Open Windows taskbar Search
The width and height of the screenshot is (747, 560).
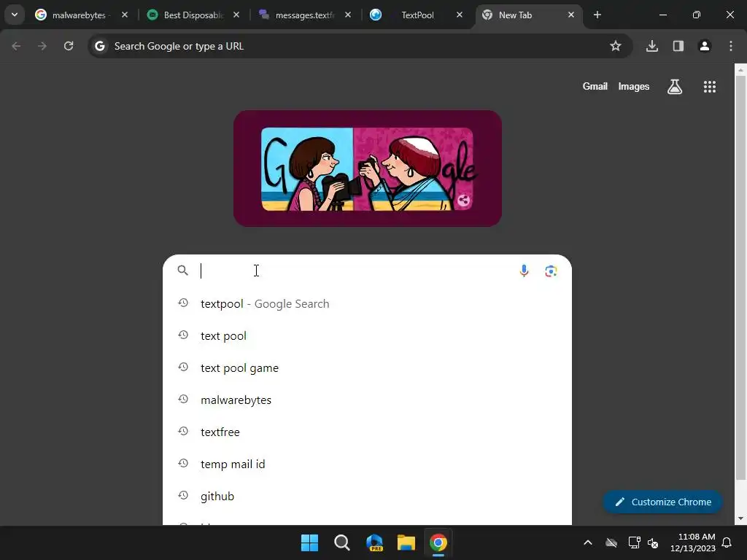(x=342, y=542)
